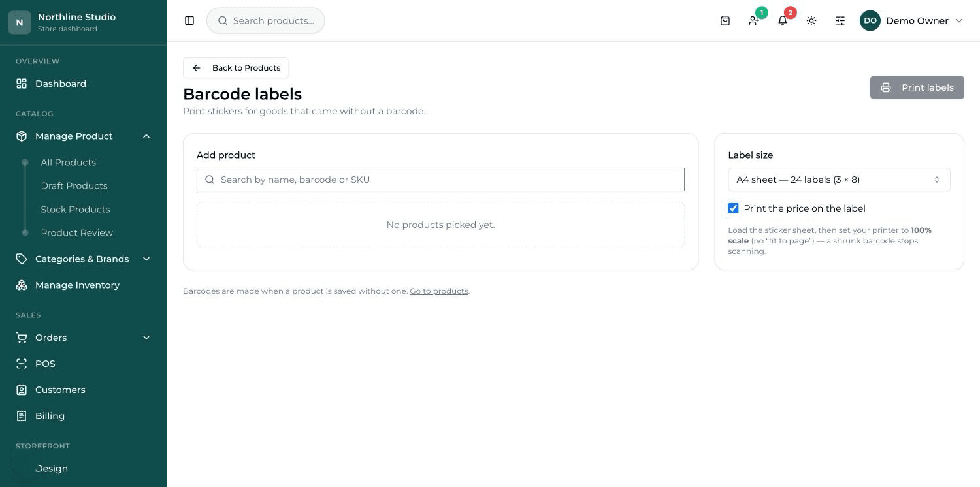Uncheck Print the price on the label
Viewport: 980px width, 487px height.
[733, 208]
